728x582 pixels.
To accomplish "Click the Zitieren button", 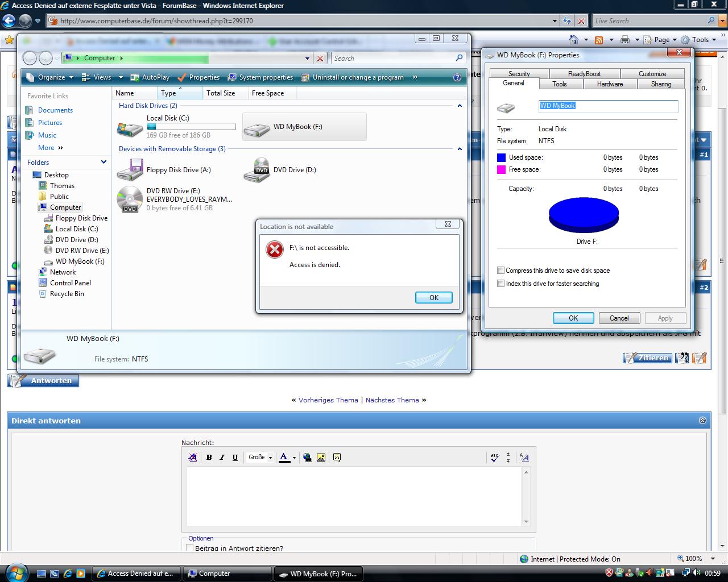I will click(x=647, y=358).
